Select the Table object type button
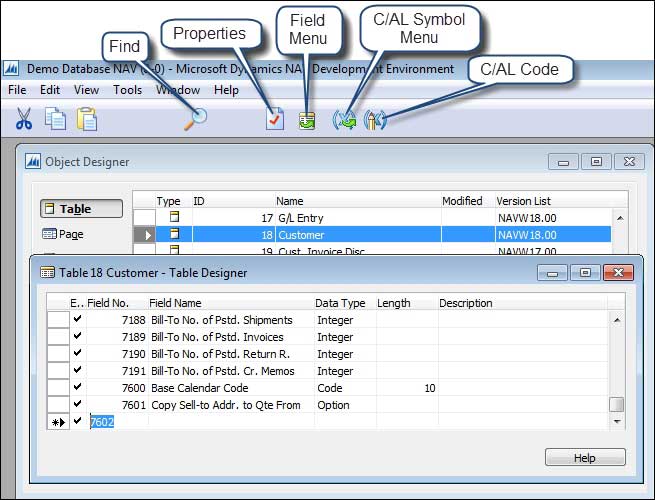This screenshot has width=655, height=500. [x=81, y=208]
